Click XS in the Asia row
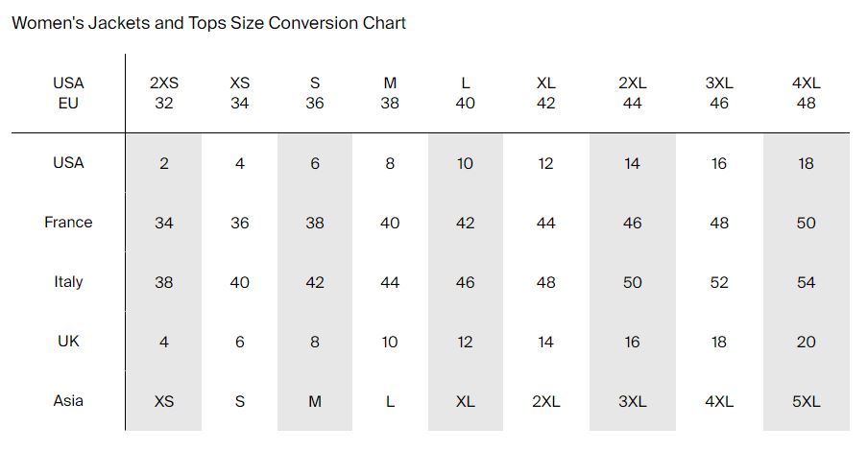 [x=164, y=402]
